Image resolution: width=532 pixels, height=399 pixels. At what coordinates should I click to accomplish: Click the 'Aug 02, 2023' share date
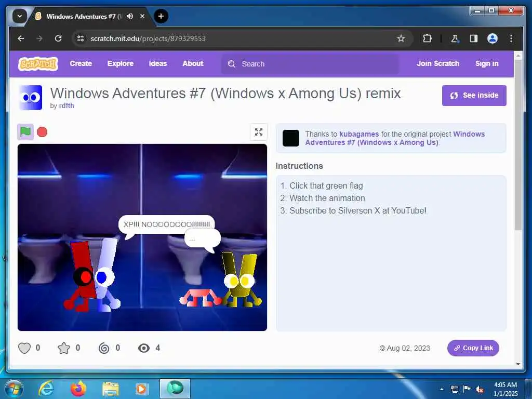pos(405,348)
